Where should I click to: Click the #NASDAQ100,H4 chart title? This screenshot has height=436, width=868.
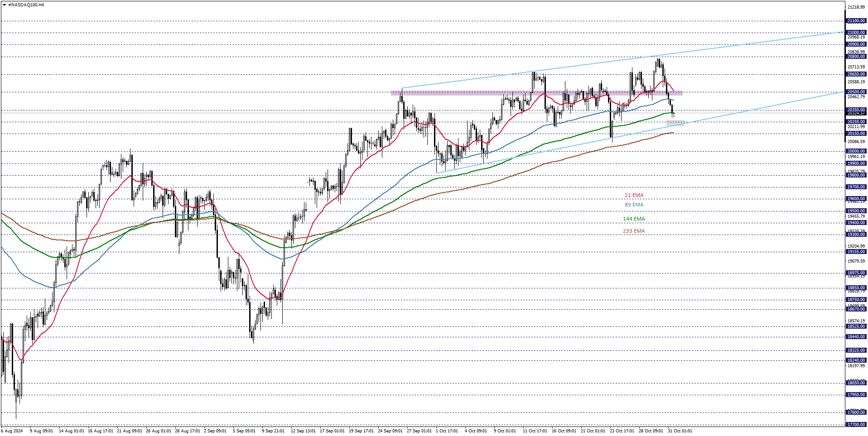26,5
